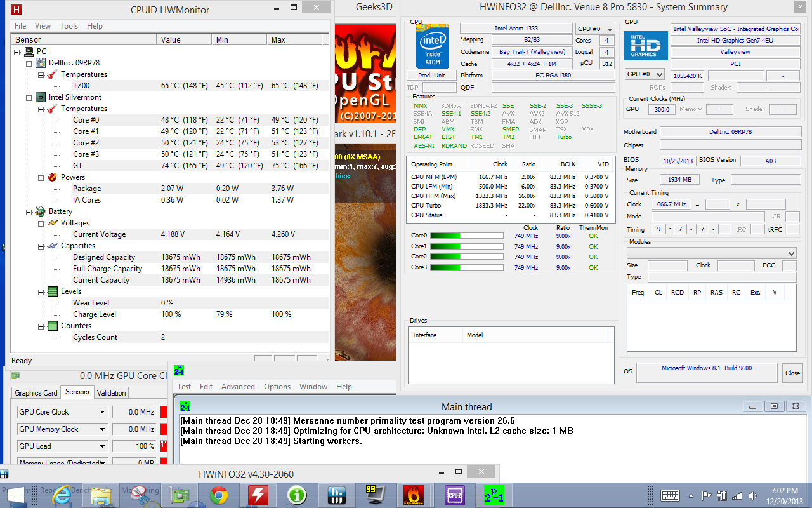Collapse the Battery tree node
Viewport: 812px width, 508px height.
coord(29,211)
